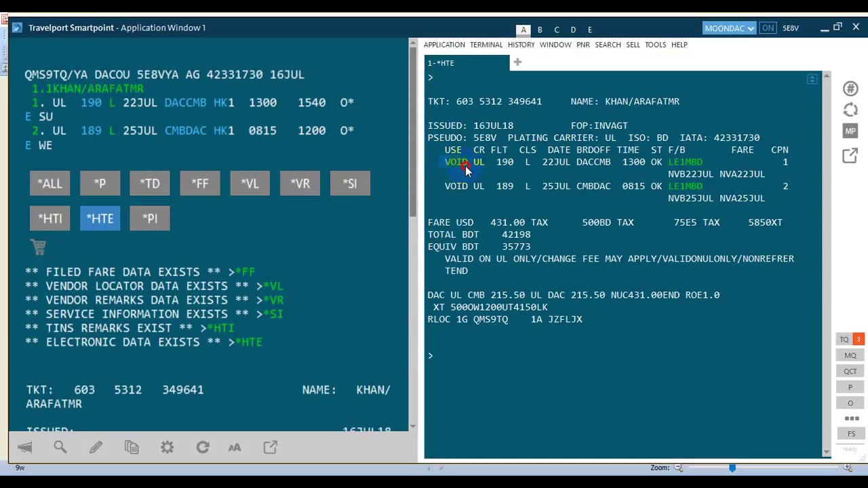This screenshot has height=488, width=868.
Task: Open the HELP menu
Action: click(x=679, y=45)
